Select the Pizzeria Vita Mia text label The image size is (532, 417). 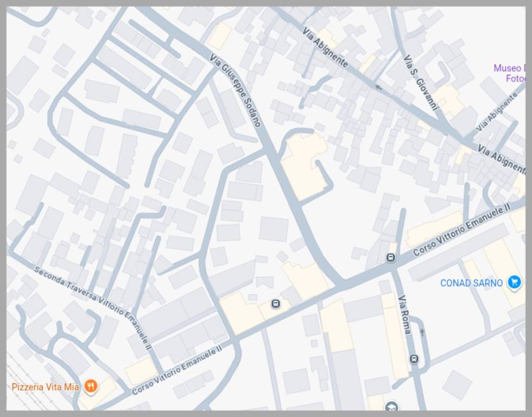pyautogui.click(x=45, y=387)
